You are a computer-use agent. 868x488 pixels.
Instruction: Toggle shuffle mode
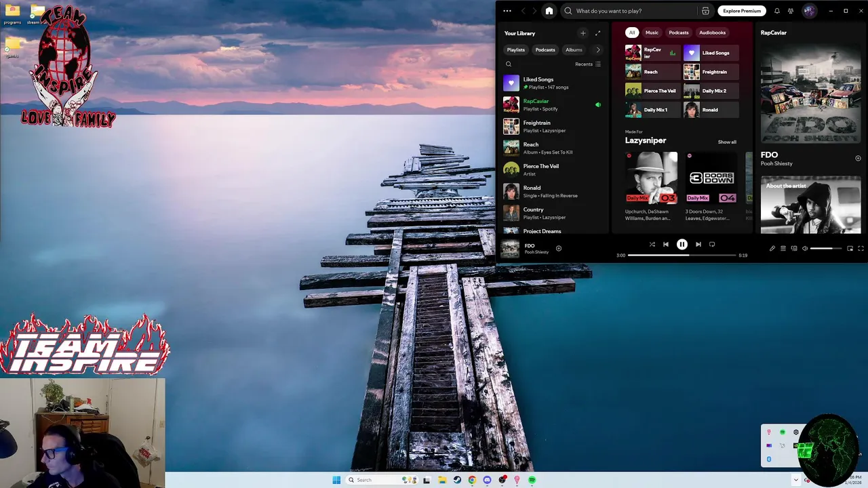652,245
